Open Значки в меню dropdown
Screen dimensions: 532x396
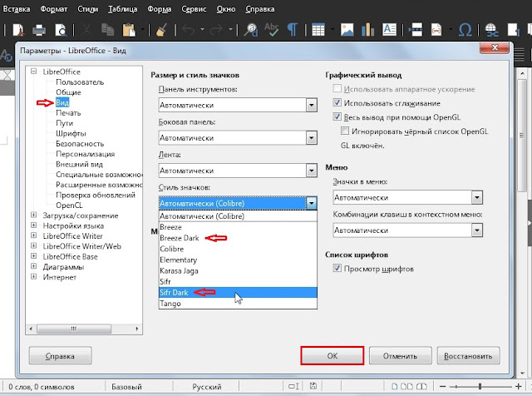coord(408,197)
